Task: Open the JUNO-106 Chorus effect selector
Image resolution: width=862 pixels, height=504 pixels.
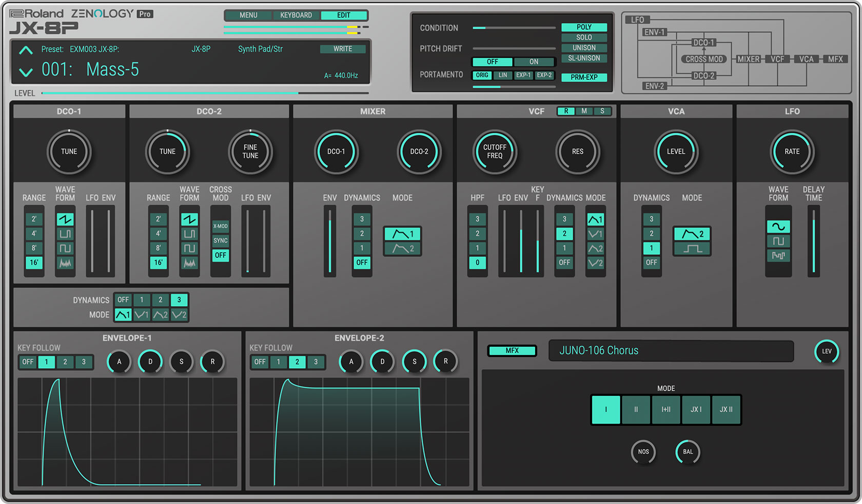Action: pos(671,351)
